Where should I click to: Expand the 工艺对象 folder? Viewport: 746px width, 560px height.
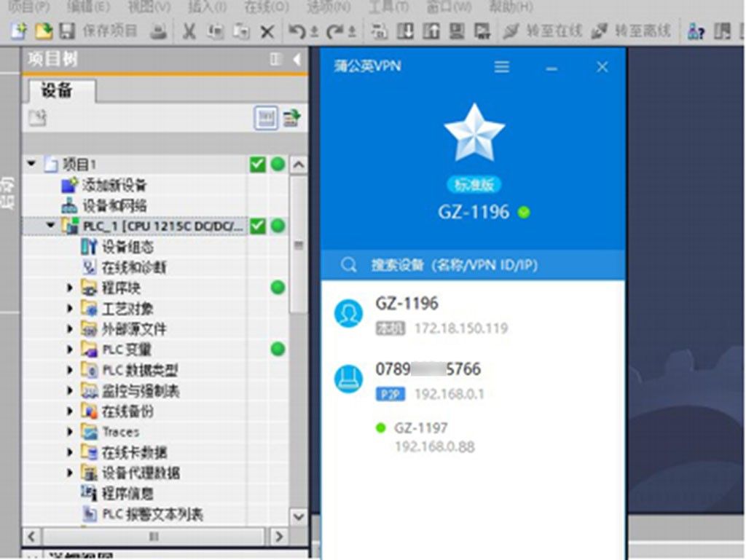tap(70, 308)
